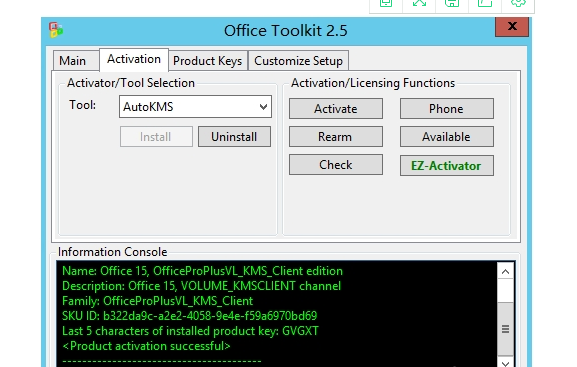The width and height of the screenshot is (577, 367).
Task: Select the Activation tab
Action: coord(134,59)
